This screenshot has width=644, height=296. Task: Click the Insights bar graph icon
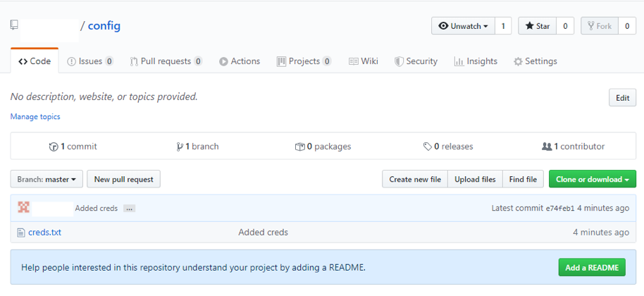[x=459, y=61]
